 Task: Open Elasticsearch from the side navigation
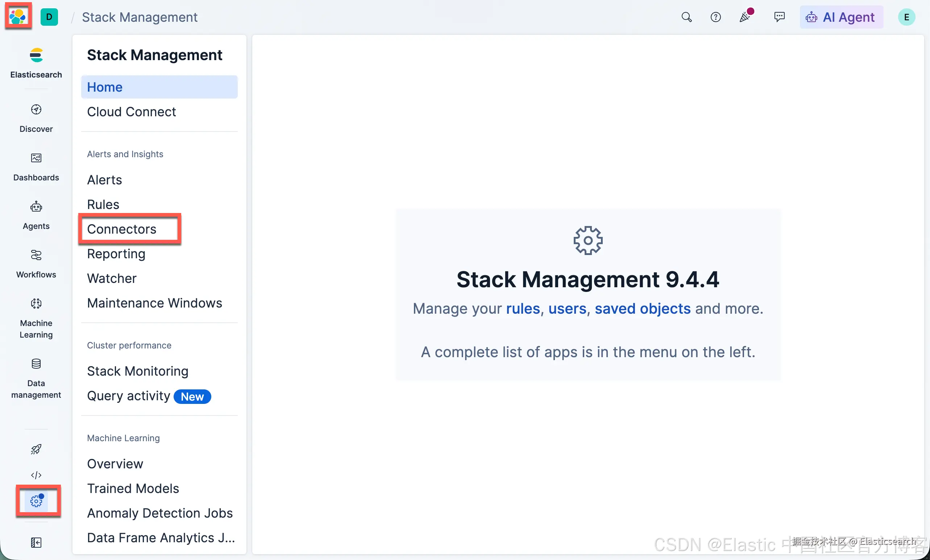tap(36, 63)
